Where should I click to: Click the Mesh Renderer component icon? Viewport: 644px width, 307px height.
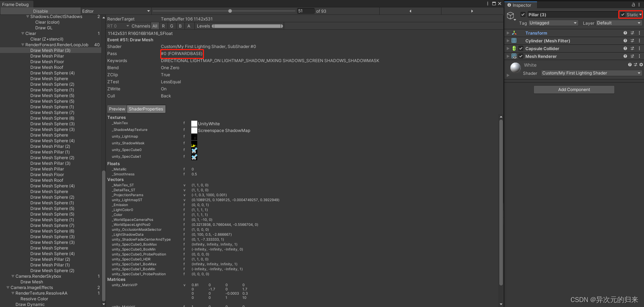tap(514, 56)
